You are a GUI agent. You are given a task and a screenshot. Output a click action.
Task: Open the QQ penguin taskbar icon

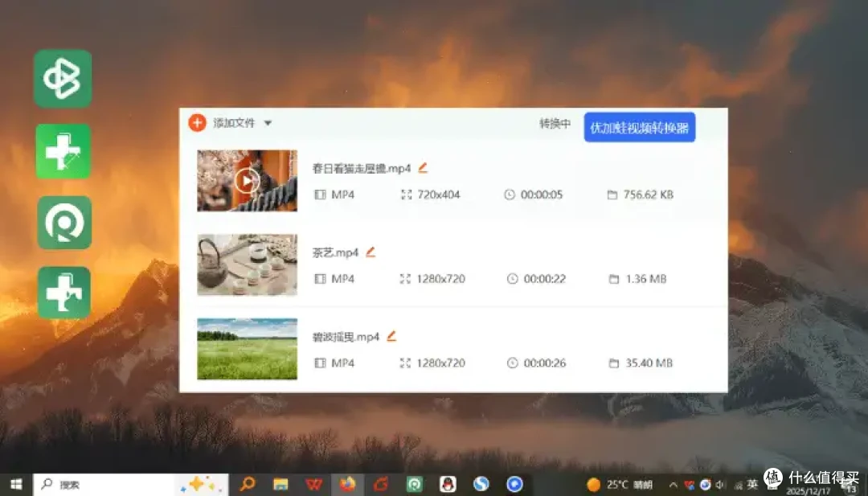448,485
